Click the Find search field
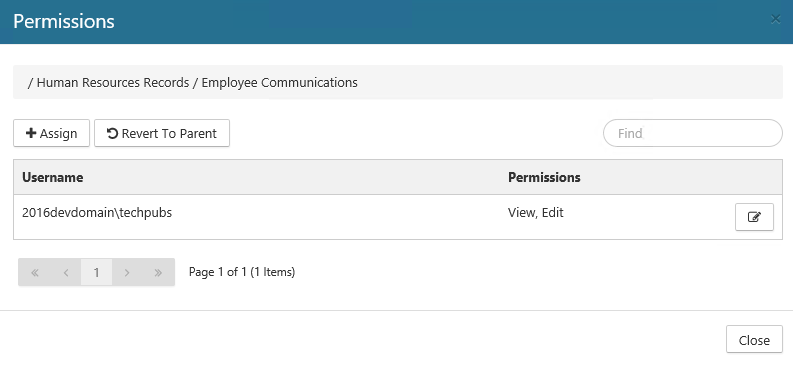The height and width of the screenshot is (366, 793). [x=693, y=133]
